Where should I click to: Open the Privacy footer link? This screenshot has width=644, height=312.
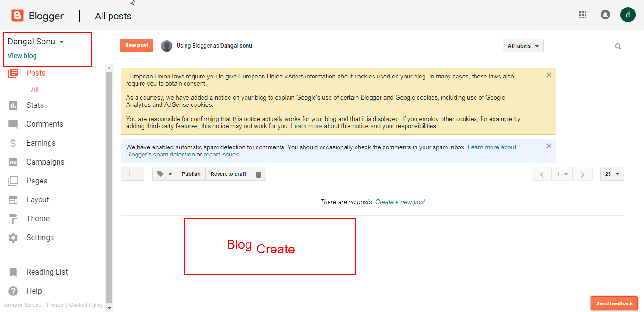click(x=55, y=305)
